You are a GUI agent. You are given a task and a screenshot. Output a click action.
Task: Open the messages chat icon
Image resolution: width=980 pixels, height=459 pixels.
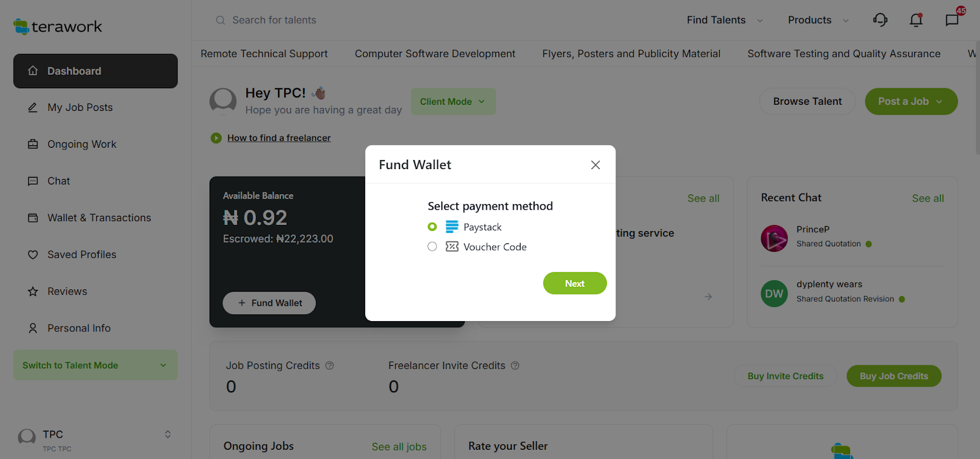pyautogui.click(x=952, y=20)
